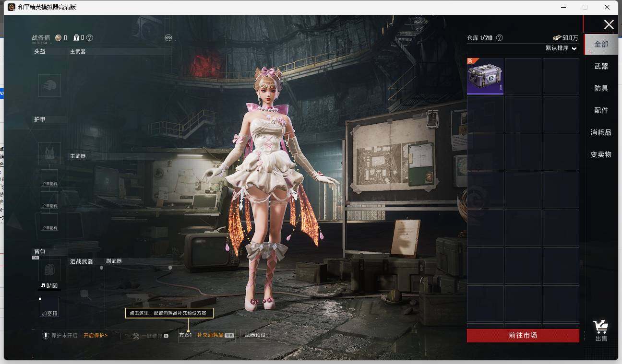The height and width of the screenshot is (364, 622).
Task: Select the empty body armor slot under 护甲
Action: coord(49,153)
